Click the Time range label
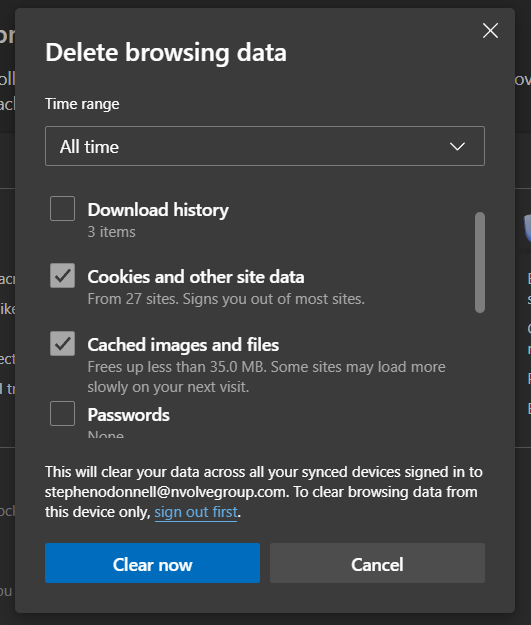The width and height of the screenshot is (531, 625). 82,104
